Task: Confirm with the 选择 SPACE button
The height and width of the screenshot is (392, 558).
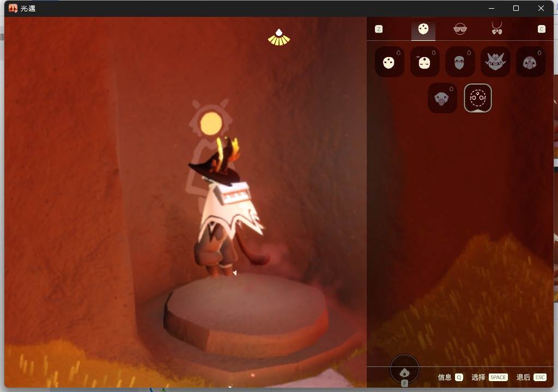Action: click(x=489, y=377)
